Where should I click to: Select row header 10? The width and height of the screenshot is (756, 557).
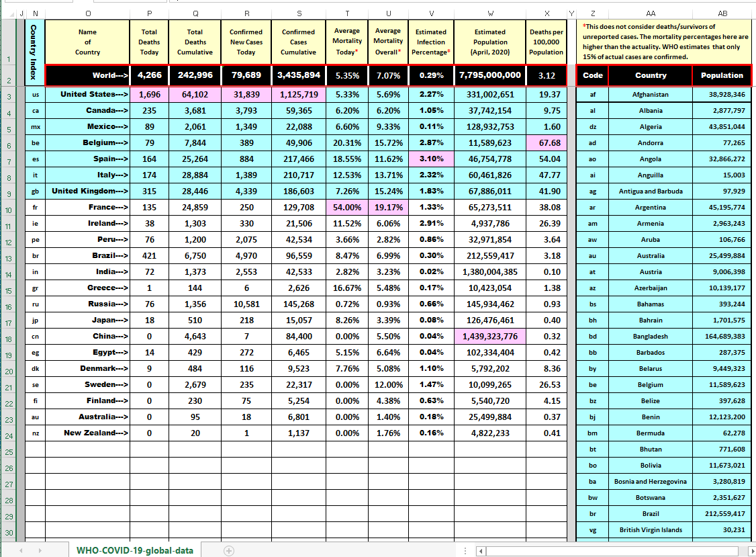pyautogui.click(x=8, y=210)
